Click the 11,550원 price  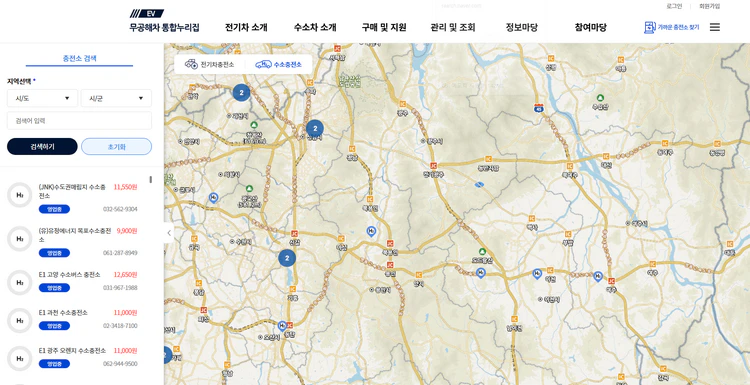click(x=125, y=187)
